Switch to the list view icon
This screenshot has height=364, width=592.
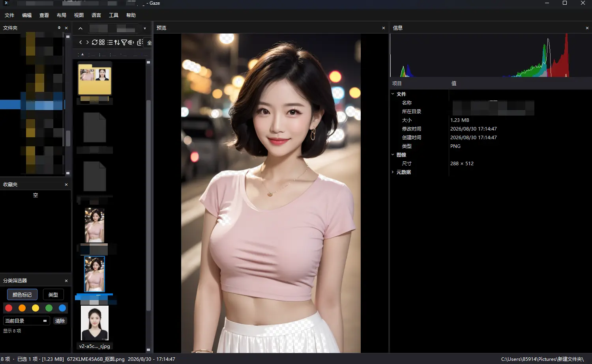110,42
